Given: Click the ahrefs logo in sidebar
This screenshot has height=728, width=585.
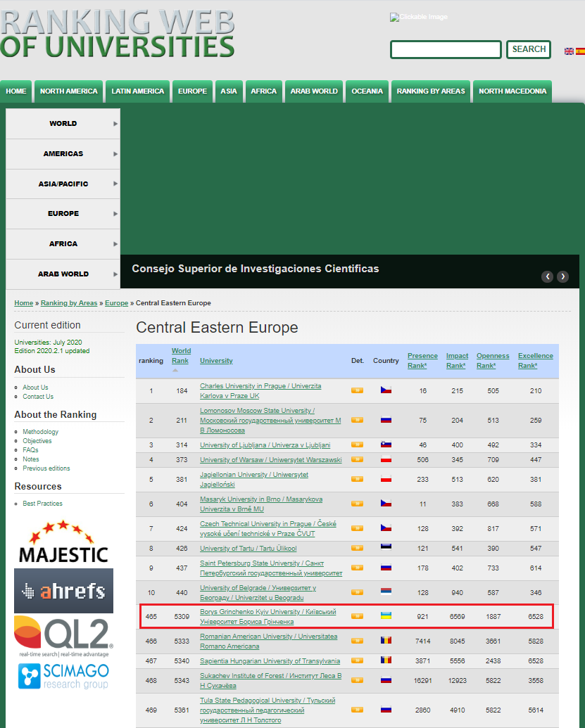Looking at the screenshot, I should pos(63,591).
